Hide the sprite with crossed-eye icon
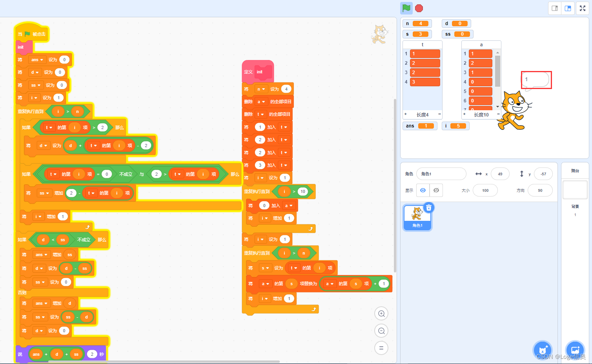Viewport: 592px width, 364px height. 436,190
